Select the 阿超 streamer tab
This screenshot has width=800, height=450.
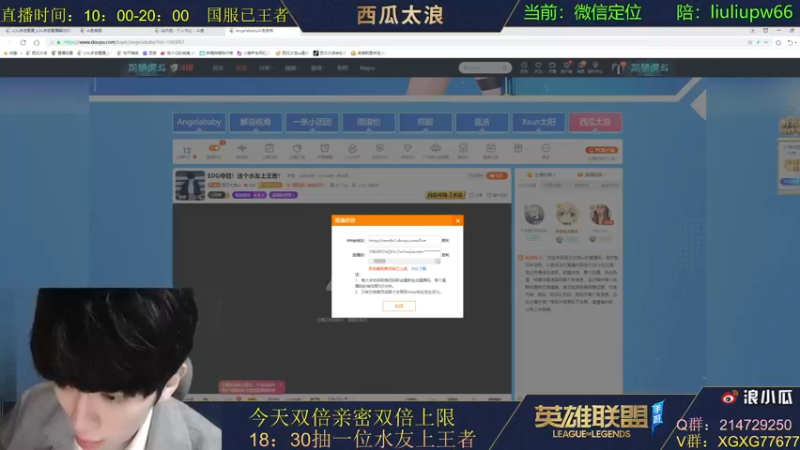425,122
